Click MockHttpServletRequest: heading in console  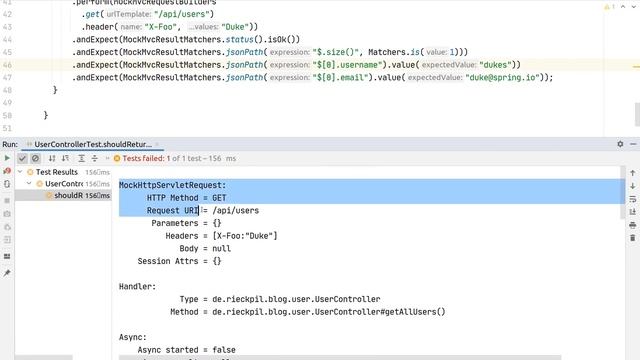172,185
